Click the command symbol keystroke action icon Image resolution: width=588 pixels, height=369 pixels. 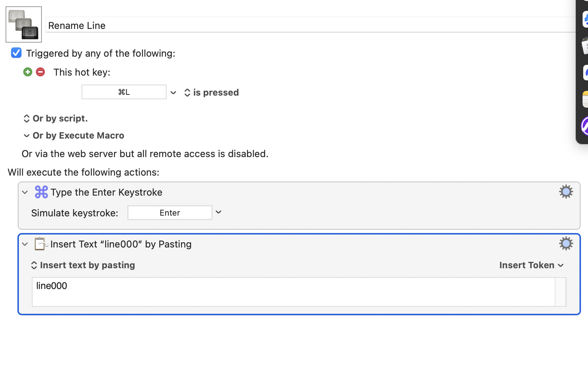pyautogui.click(x=41, y=192)
